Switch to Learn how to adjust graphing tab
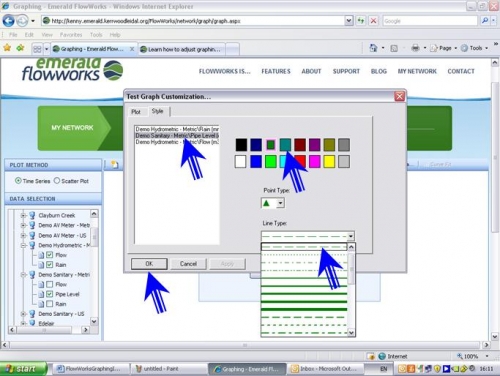The image size is (500, 376). pyautogui.click(x=183, y=49)
